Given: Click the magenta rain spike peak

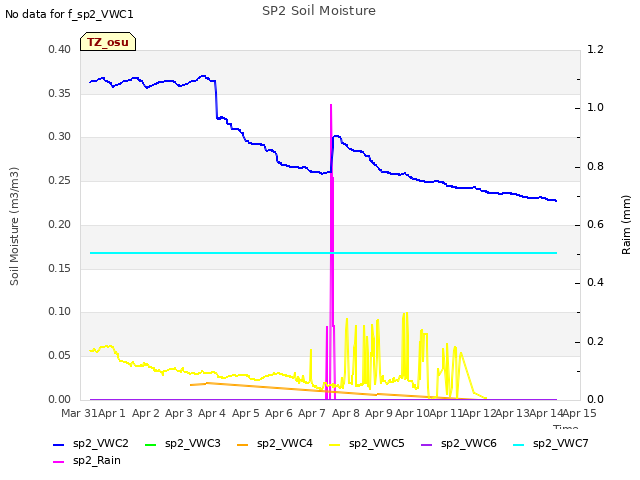Looking at the screenshot, I should [331, 105].
